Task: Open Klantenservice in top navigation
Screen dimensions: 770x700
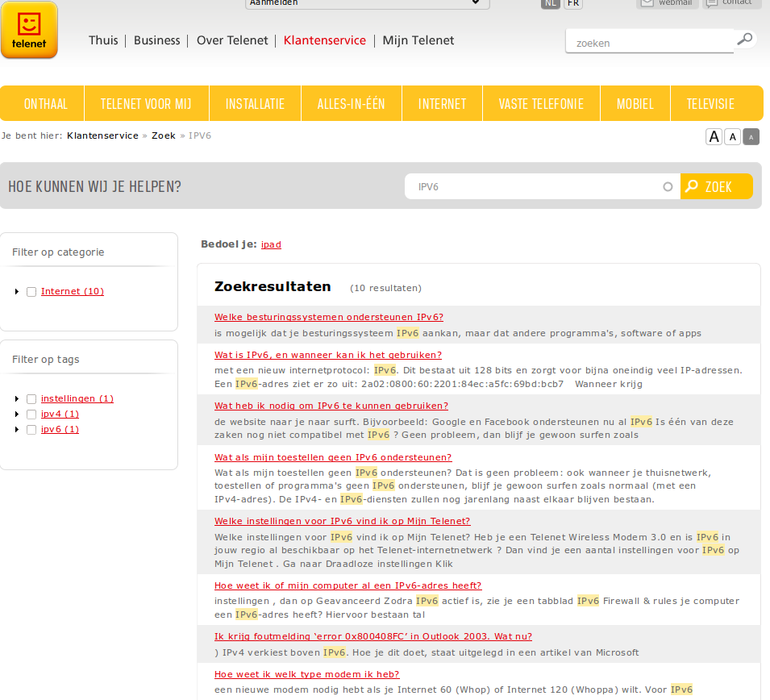Action: coord(325,40)
